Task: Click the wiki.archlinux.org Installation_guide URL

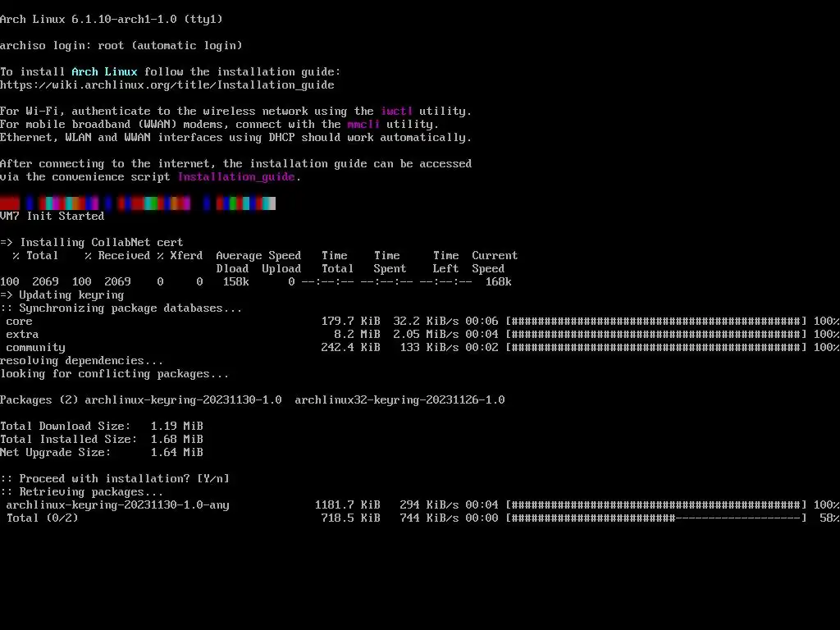Action: (167, 84)
